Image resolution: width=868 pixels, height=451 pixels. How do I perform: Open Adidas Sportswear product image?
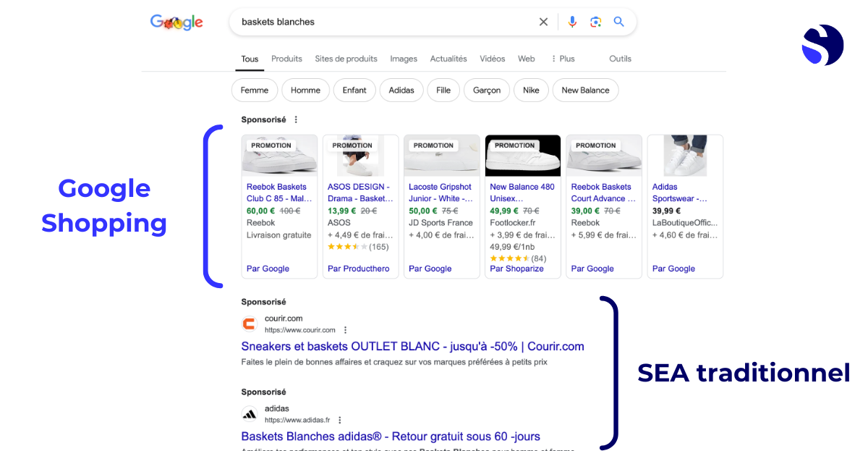[684, 156]
